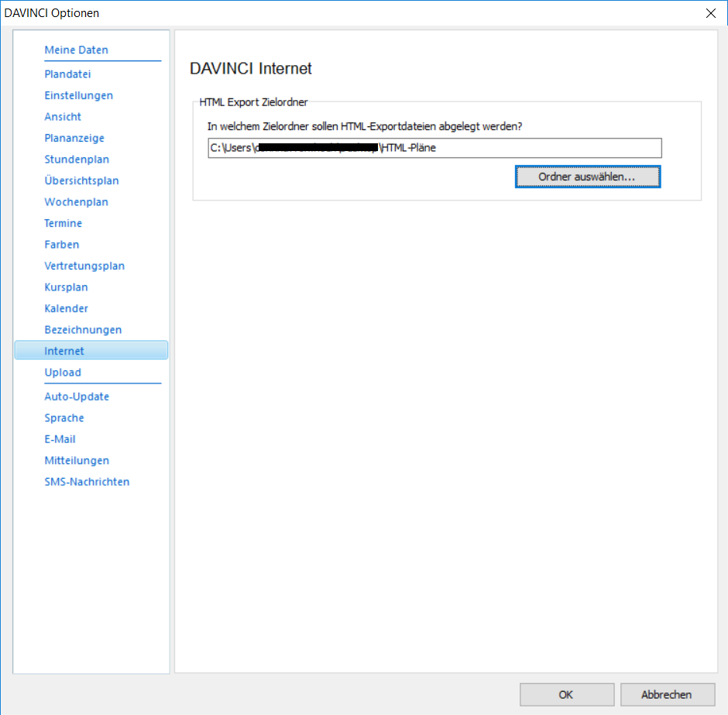
Task: Open Vertretungsplan settings
Action: click(x=84, y=266)
